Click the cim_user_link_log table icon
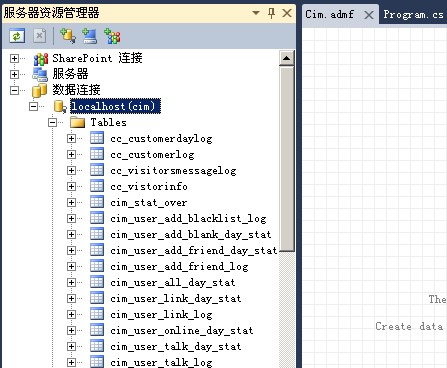Image resolution: width=447 pixels, height=368 pixels. pyautogui.click(x=97, y=314)
